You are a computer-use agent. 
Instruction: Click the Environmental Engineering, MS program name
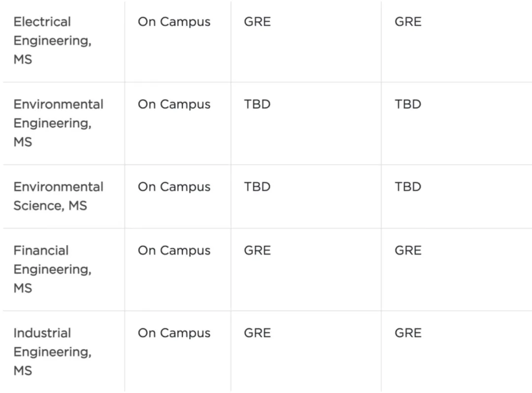[58, 123]
